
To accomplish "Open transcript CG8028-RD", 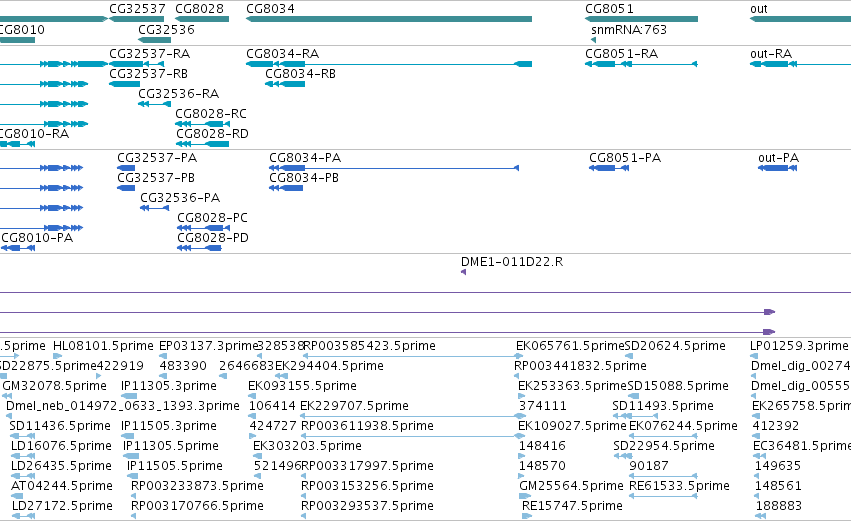I will 202,144.
